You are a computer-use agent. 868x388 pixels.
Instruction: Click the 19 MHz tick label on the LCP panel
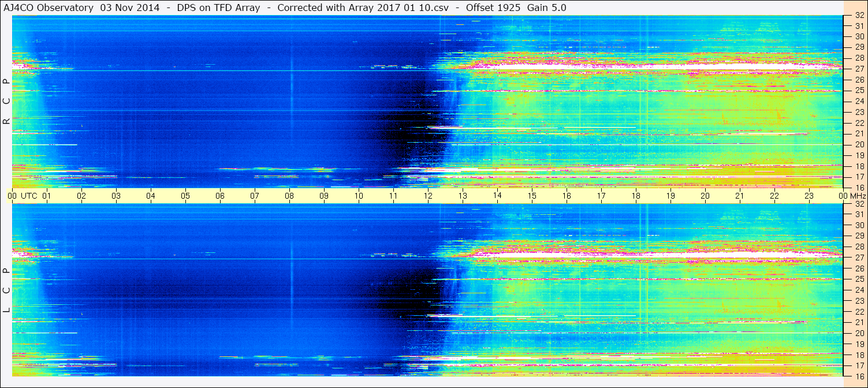(859, 344)
